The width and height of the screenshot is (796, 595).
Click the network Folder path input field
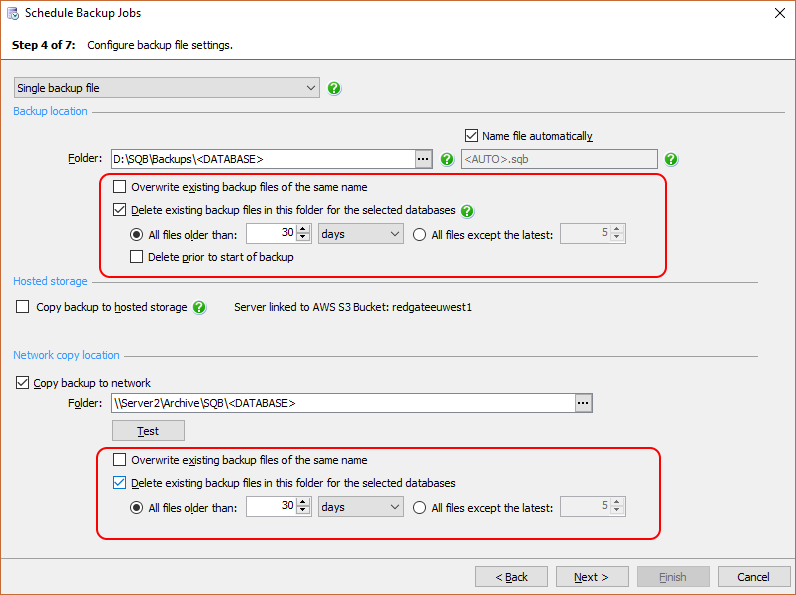click(342, 403)
